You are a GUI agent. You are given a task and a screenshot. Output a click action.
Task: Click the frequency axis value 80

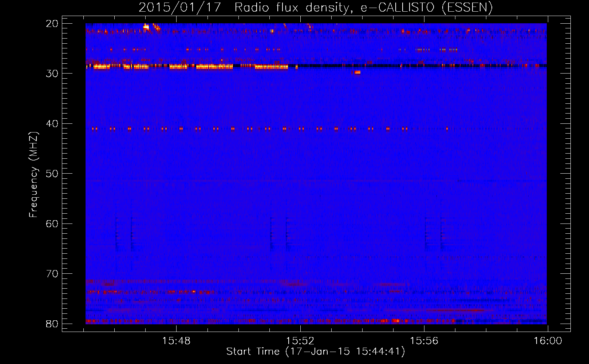[52, 324]
